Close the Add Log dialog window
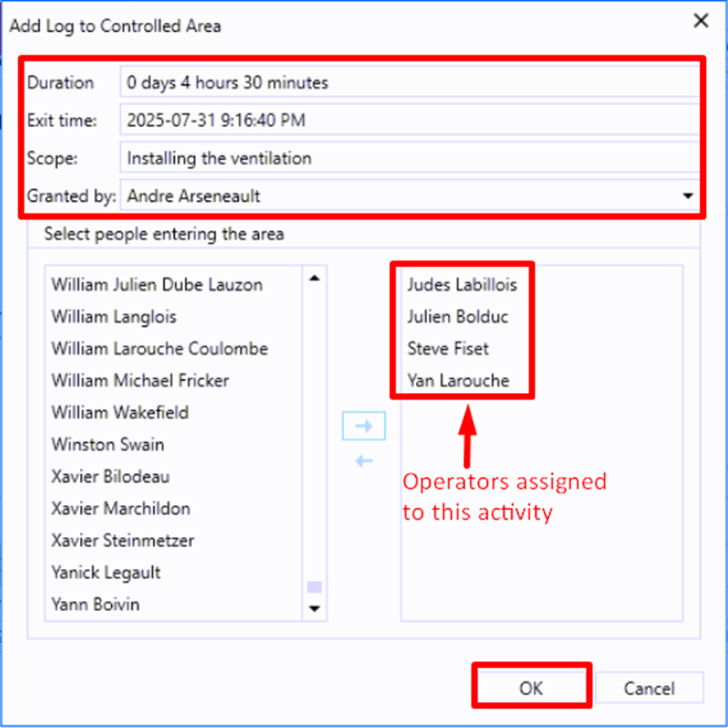The image size is (728, 728). click(700, 21)
